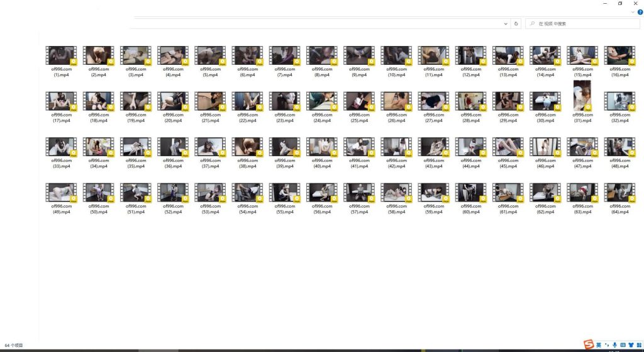Minimize the file explorer window
Viewport: 644px width, 352px height.
coord(605,3)
